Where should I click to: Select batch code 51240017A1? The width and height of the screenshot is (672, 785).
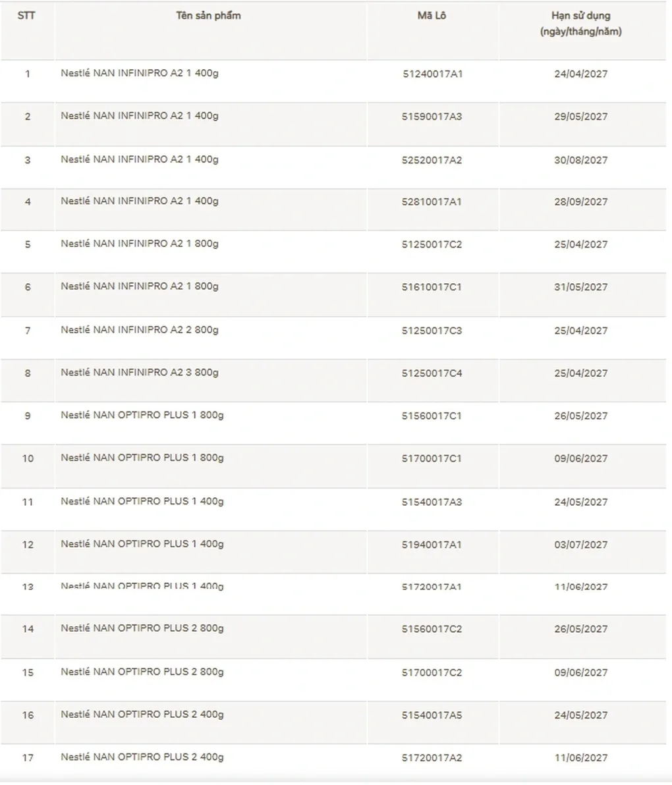tap(432, 74)
